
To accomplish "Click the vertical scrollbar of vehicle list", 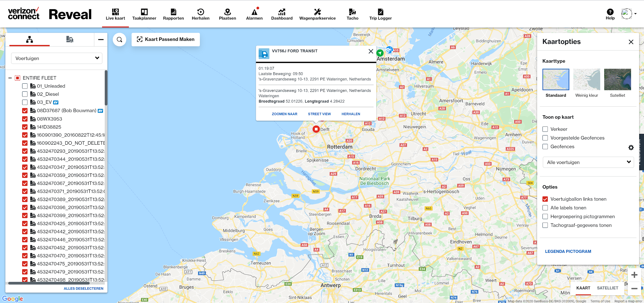I will coord(106,88).
